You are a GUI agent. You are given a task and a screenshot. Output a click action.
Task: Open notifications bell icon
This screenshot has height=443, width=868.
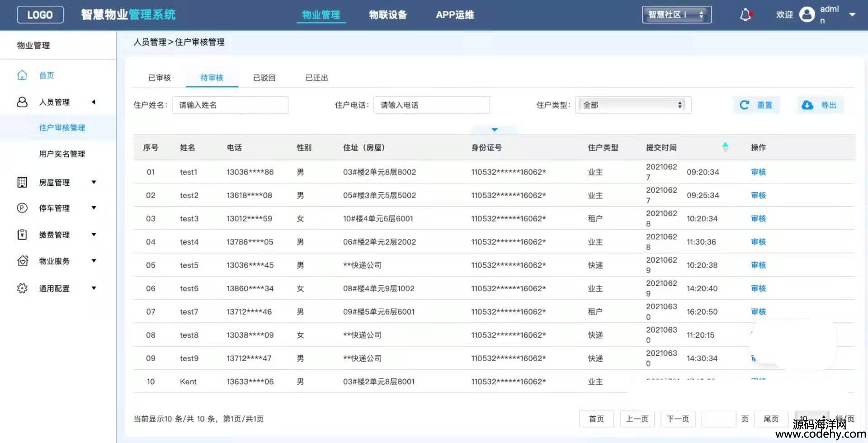[745, 15]
